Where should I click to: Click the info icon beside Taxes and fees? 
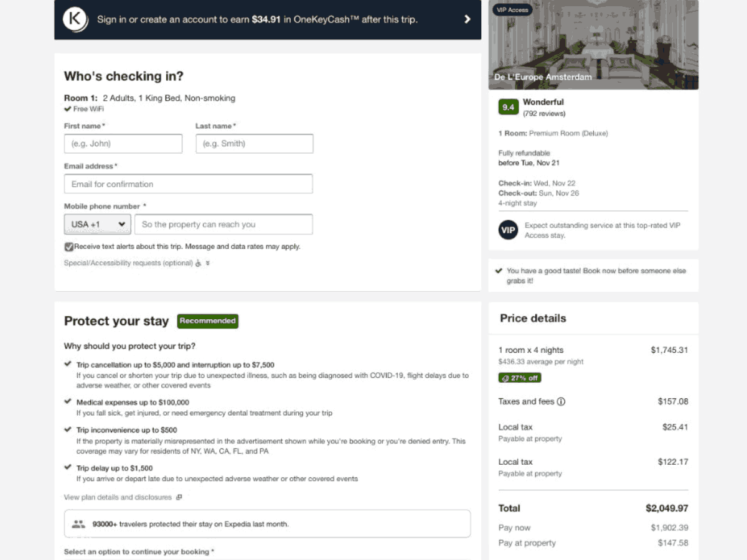pyautogui.click(x=561, y=401)
